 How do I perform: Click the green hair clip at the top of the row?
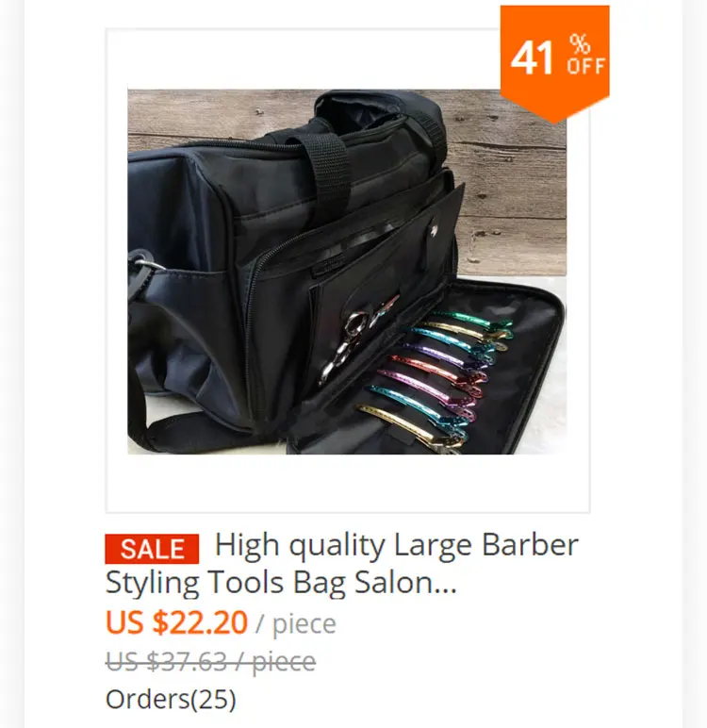point(473,319)
